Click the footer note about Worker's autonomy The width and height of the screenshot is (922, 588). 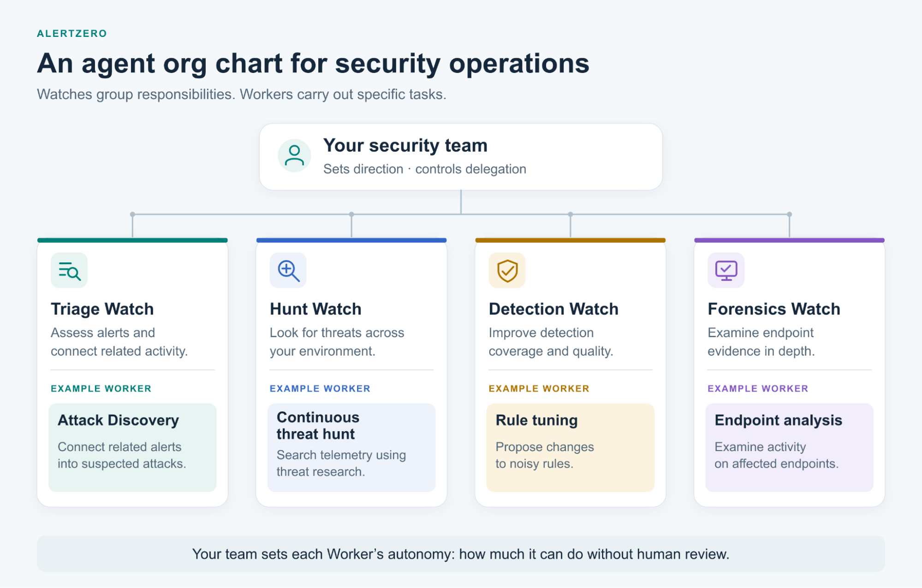pos(461,554)
